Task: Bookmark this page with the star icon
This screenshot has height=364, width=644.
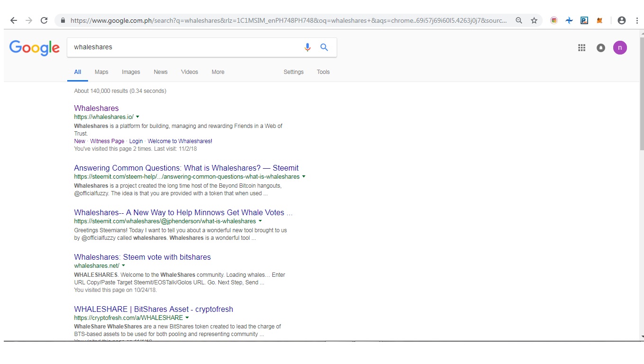Action: [x=534, y=20]
